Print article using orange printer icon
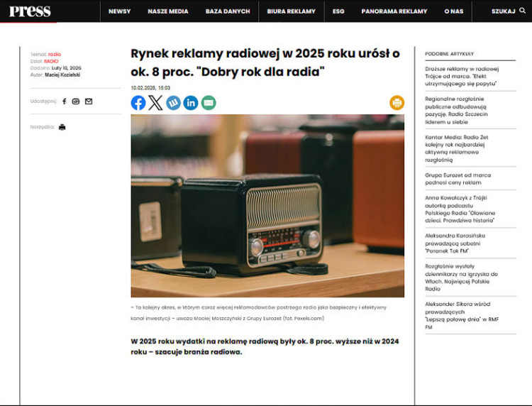The width and height of the screenshot is (532, 406). 397,103
